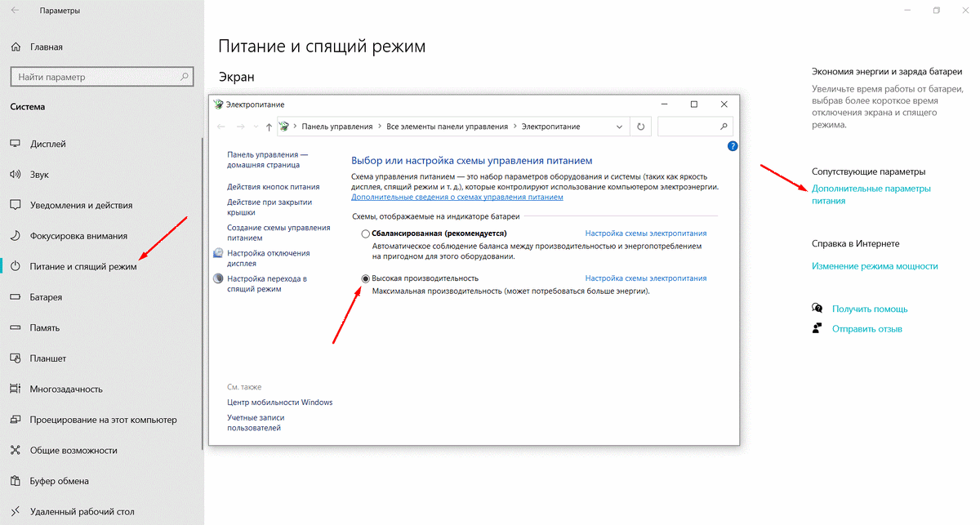Click the search magnifier in Электропитание search box

(x=724, y=127)
